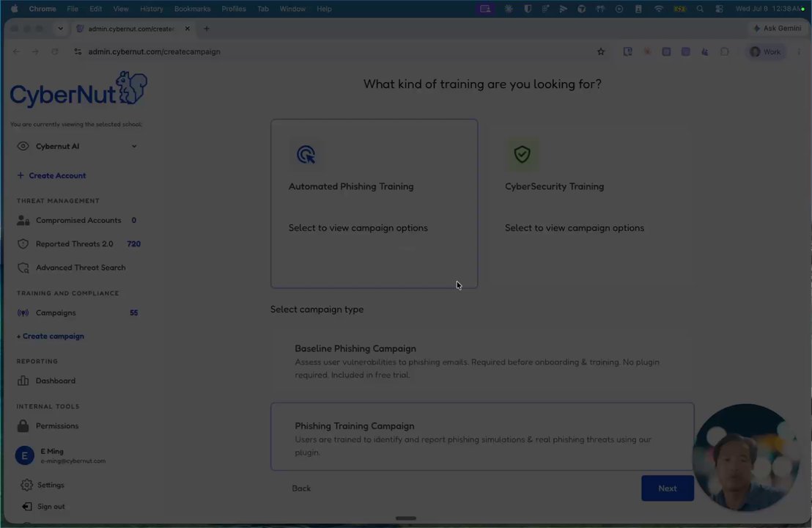Viewport: 812px width, 528px height.
Task: Click the Sign out arrow icon
Action: coord(26,507)
